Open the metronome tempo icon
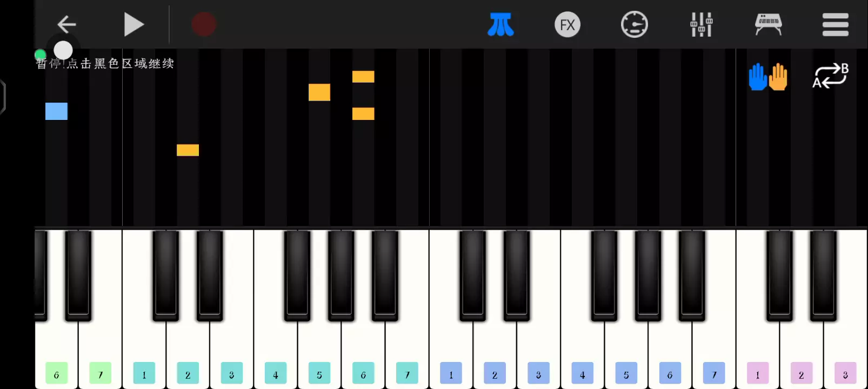This screenshot has width=868, height=389. [x=635, y=24]
